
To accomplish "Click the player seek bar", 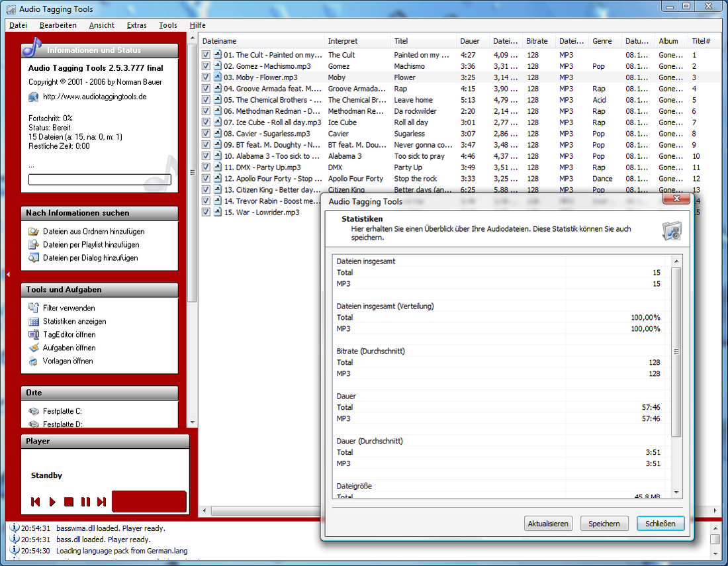I will point(149,502).
